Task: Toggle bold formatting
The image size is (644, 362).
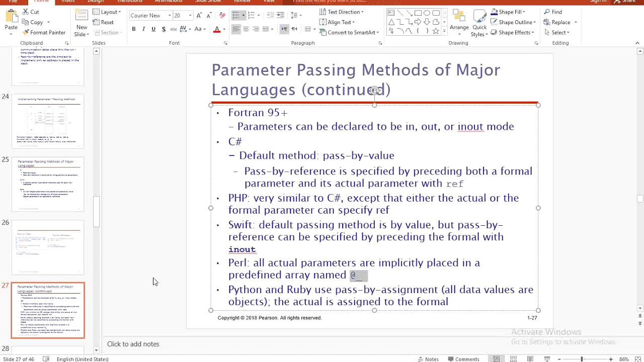Action: pos(133,29)
